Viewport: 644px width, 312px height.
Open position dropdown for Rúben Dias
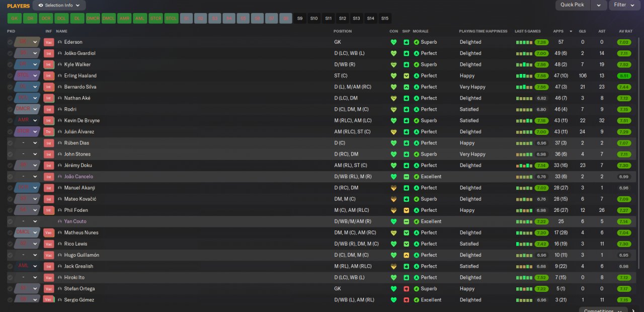coord(35,143)
